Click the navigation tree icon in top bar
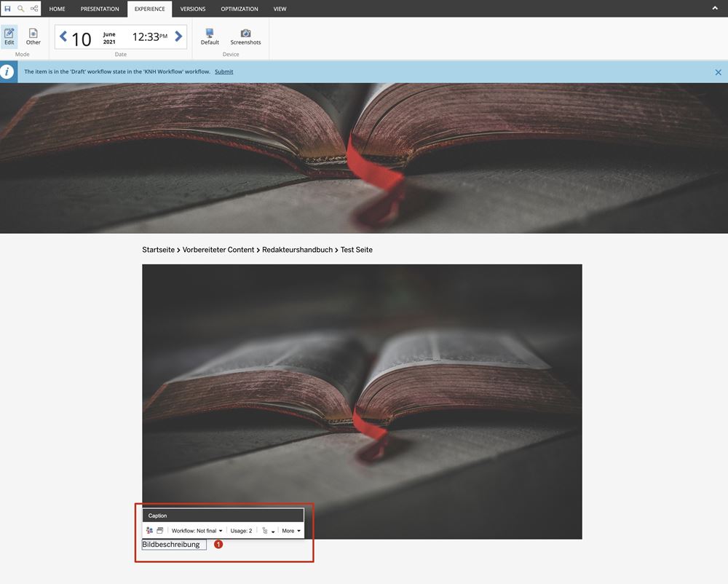728x584 pixels. tap(34, 9)
